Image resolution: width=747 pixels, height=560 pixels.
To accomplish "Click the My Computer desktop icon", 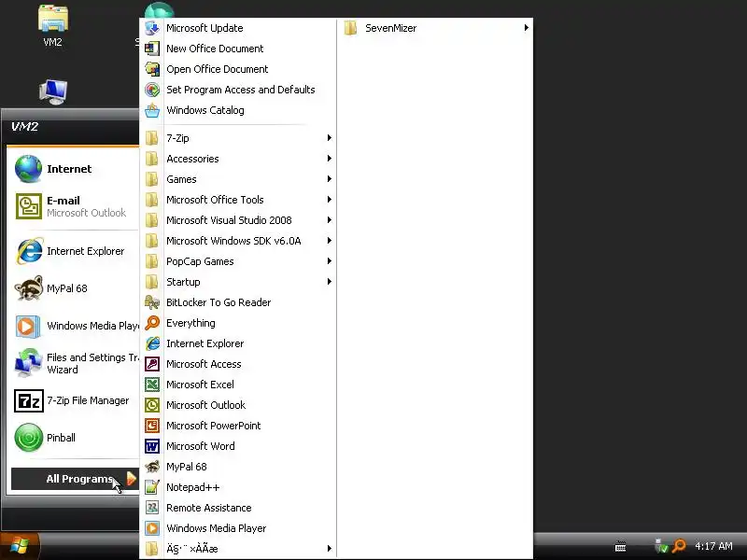I will coord(53,91).
